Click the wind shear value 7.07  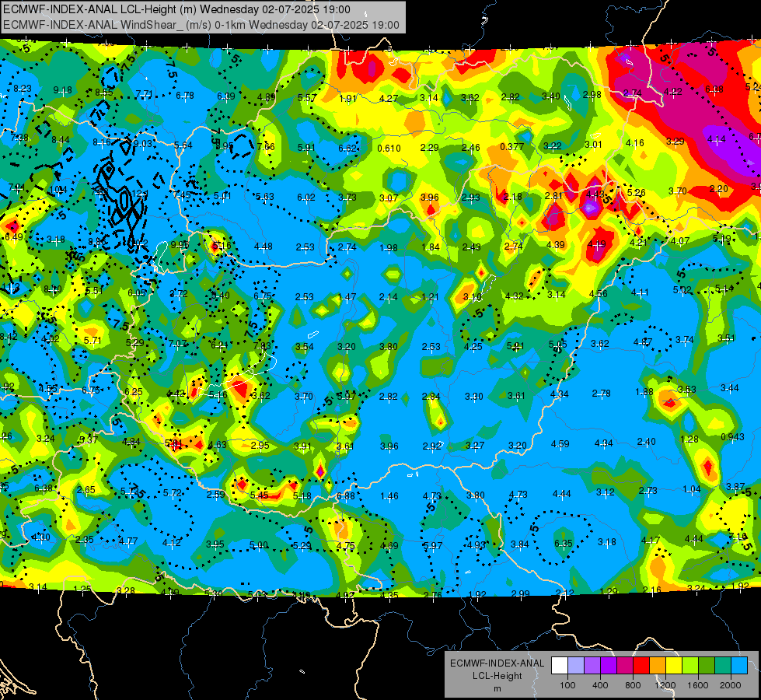(x=177, y=344)
